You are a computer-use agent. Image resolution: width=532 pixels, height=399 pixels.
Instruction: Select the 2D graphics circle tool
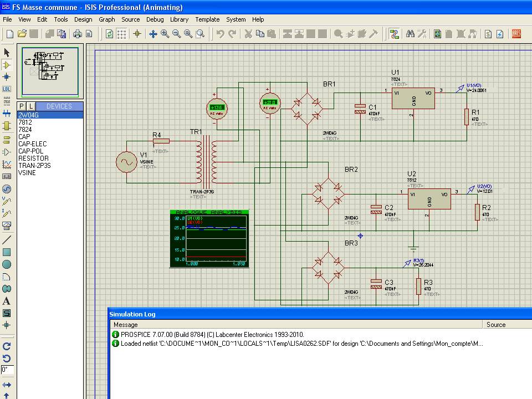[x=7, y=264]
